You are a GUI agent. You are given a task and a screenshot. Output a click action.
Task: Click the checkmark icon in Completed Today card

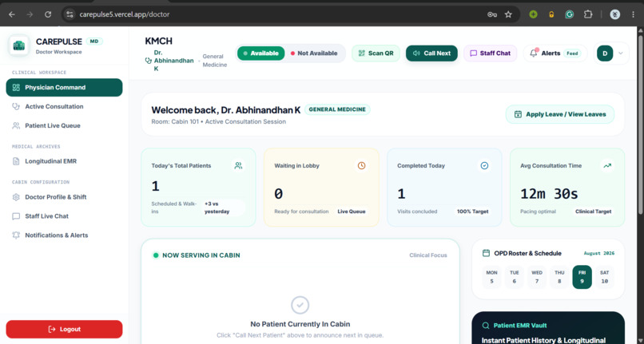[x=485, y=166]
